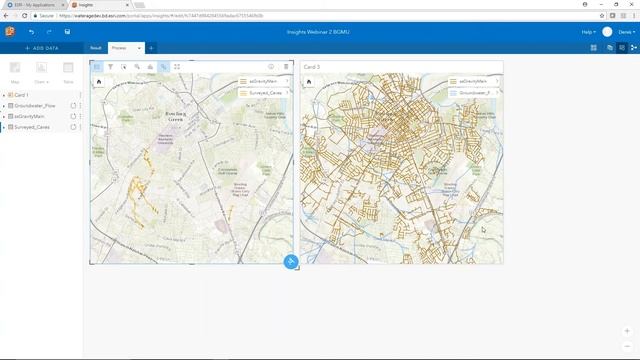Expand the Surveyed_Caves dataset
640x360 pixels.
[x=4, y=127]
